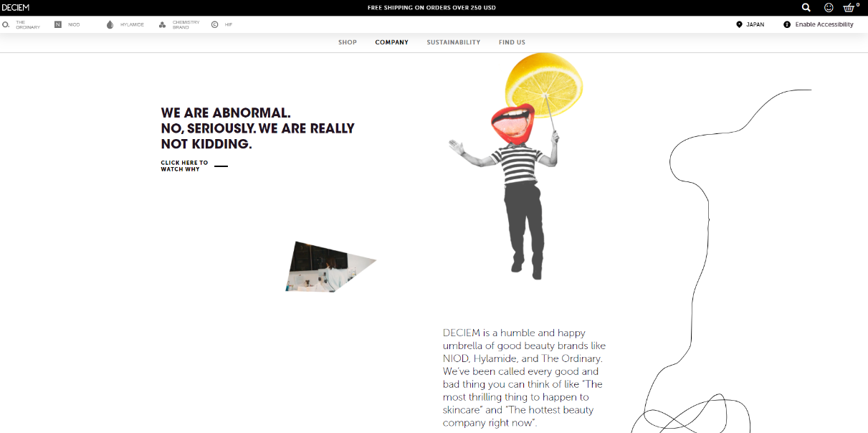The image size is (868, 433).
Task: Change the Japan location setting
Action: point(750,24)
